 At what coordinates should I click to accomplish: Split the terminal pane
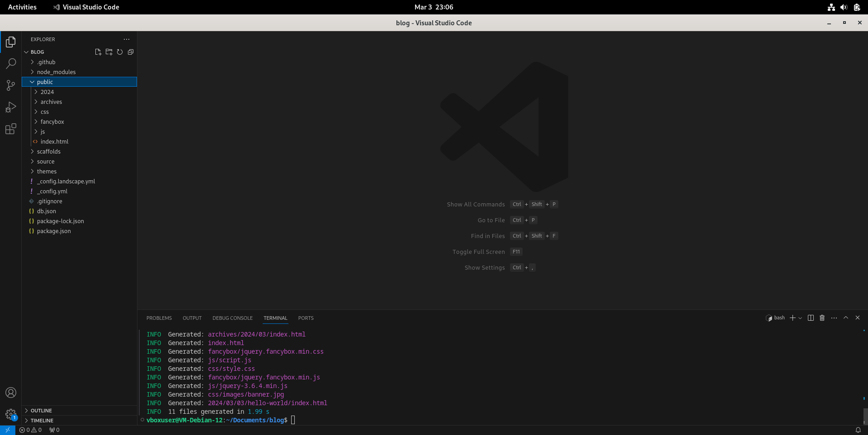(x=811, y=318)
